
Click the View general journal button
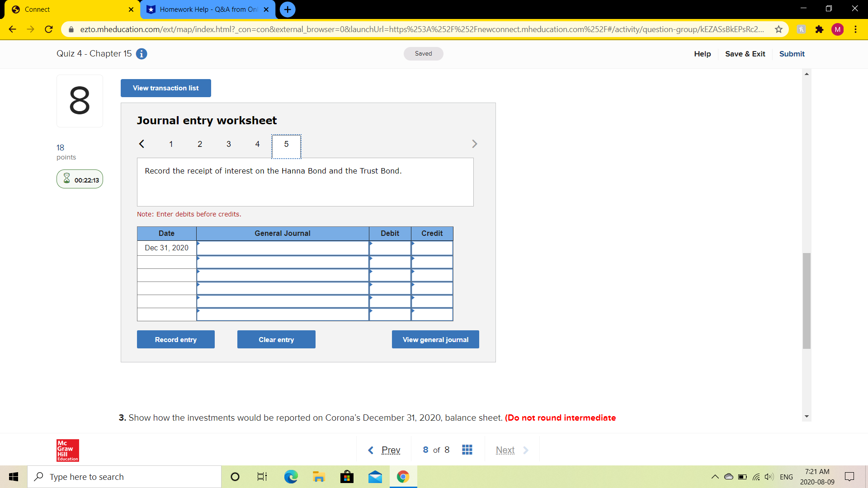click(435, 339)
